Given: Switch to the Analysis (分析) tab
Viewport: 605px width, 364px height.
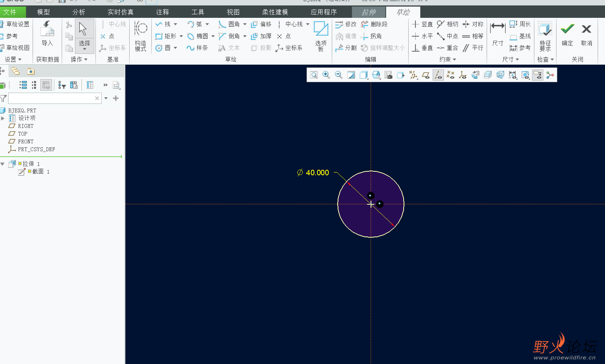Looking at the screenshot, I should 79,12.
